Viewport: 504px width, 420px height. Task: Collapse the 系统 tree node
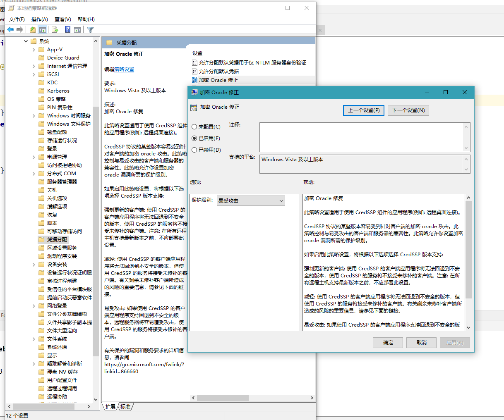pyautogui.click(x=26, y=41)
